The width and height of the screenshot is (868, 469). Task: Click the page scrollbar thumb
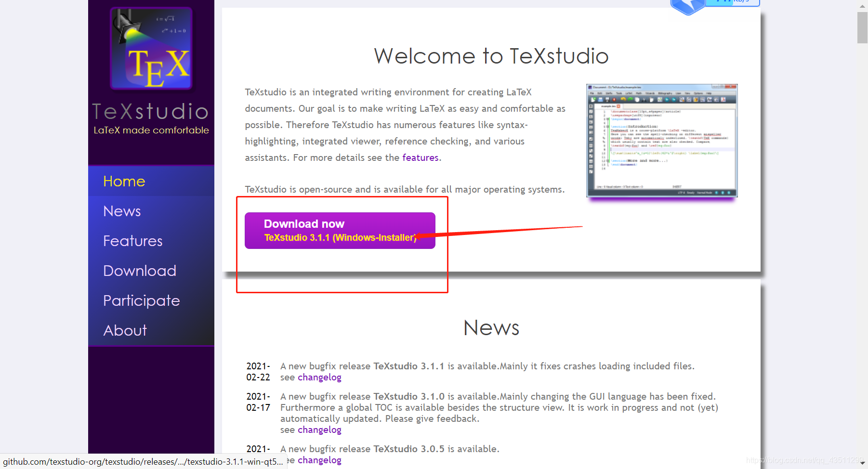(862, 28)
